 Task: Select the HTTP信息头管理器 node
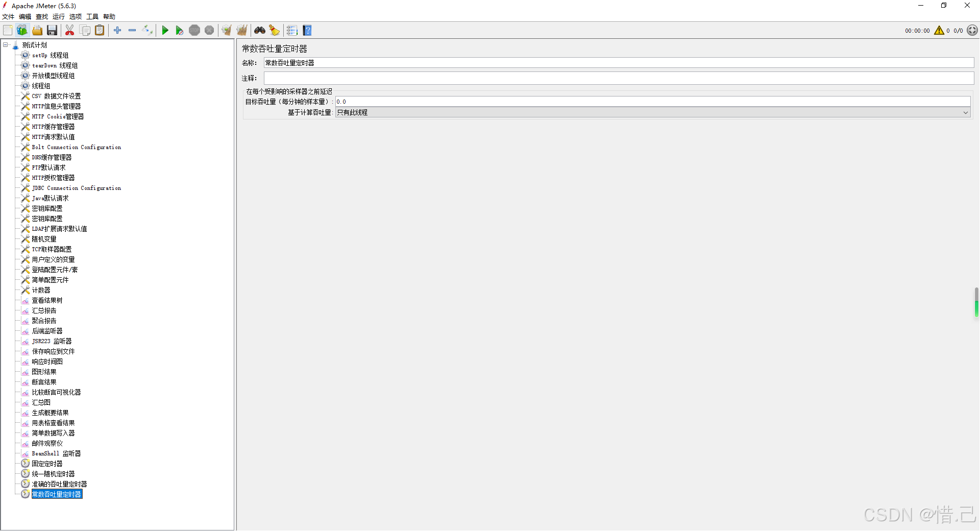tap(56, 106)
